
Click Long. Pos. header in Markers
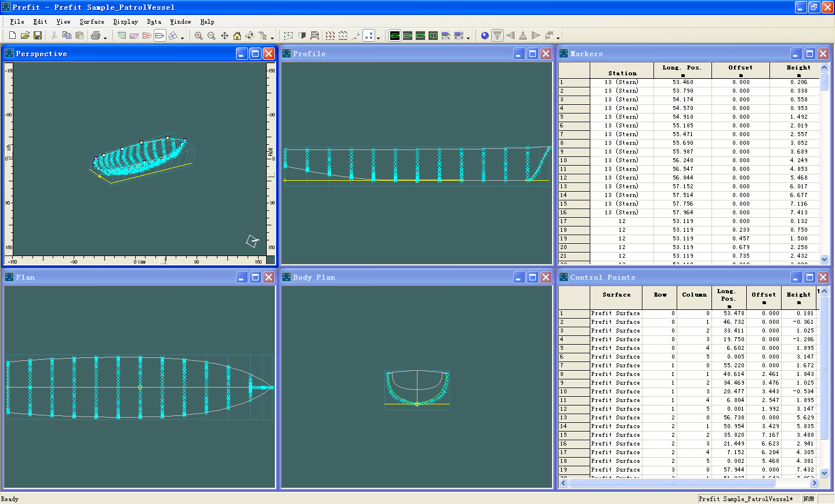(682, 70)
